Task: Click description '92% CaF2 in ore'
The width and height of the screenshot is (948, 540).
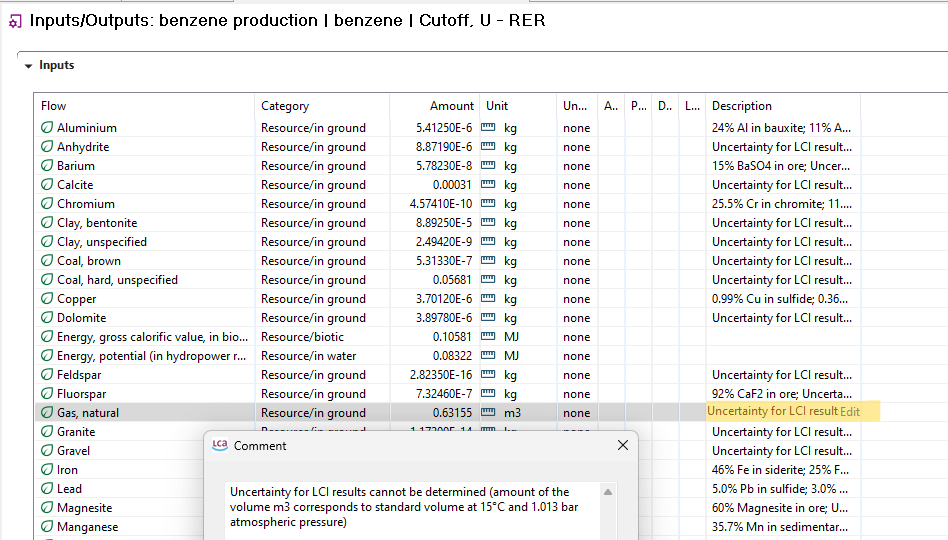Action: pyautogui.click(x=782, y=394)
